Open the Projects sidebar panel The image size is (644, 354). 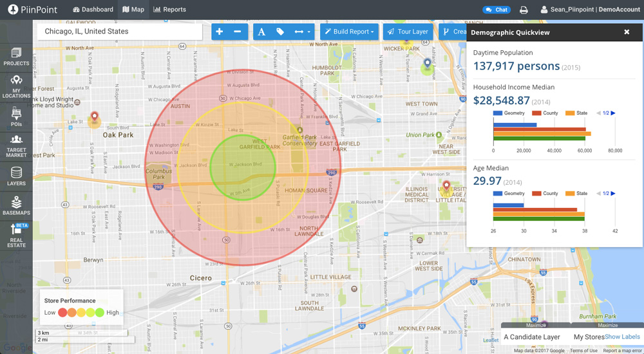pyautogui.click(x=16, y=57)
